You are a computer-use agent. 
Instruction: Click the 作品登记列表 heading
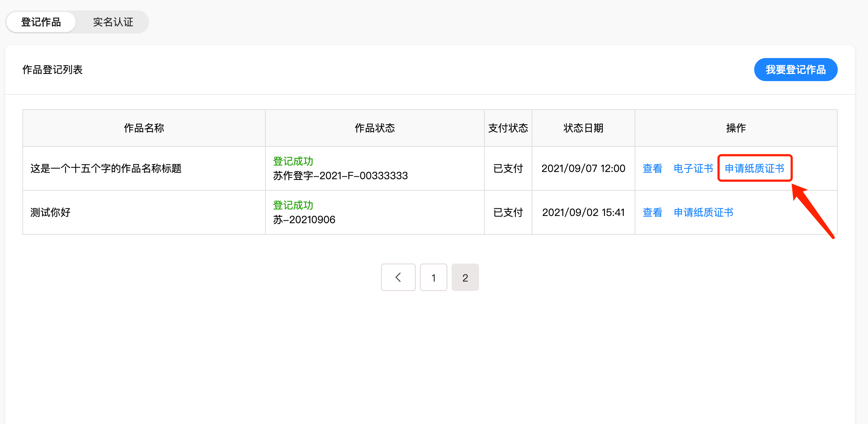tap(53, 70)
